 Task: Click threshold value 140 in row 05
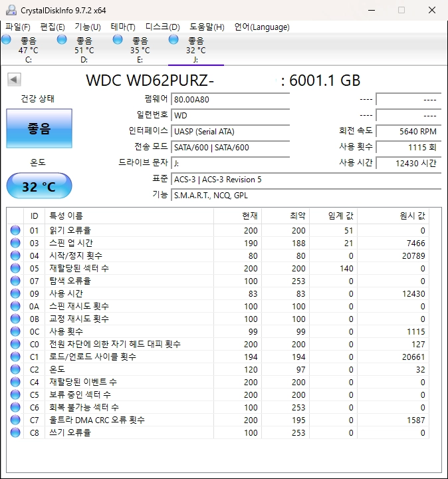coord(346,269)
